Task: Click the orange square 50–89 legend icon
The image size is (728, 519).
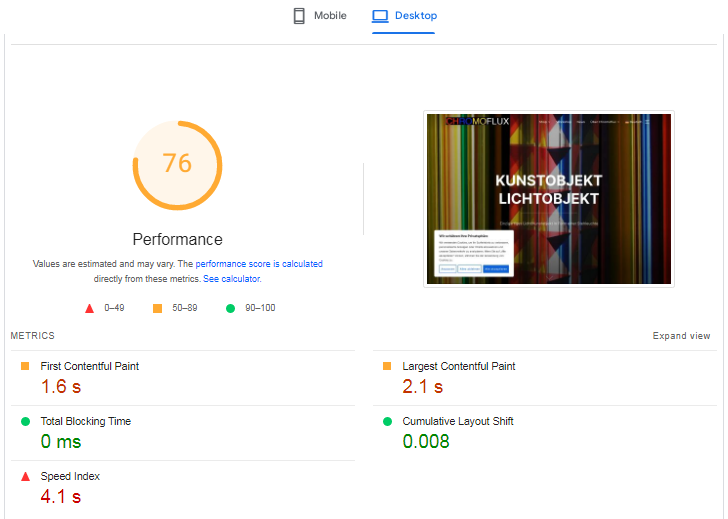Action: (157, 308)
